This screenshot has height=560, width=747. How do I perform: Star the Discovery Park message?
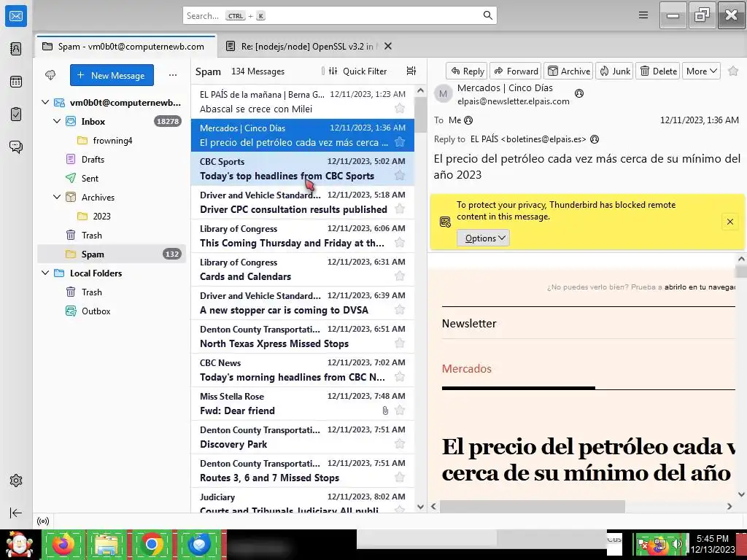(x=400, y=444)
